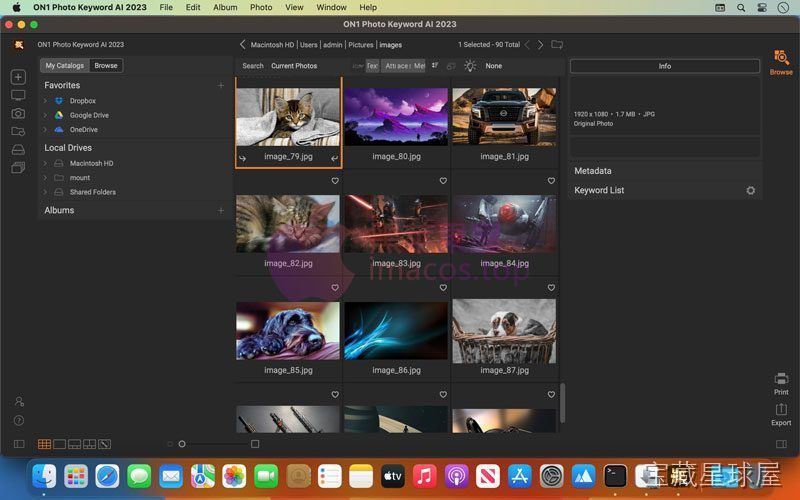Favorite image_82.jpg with its heart icon
800x500 pixels.
(x=335, y=181)
